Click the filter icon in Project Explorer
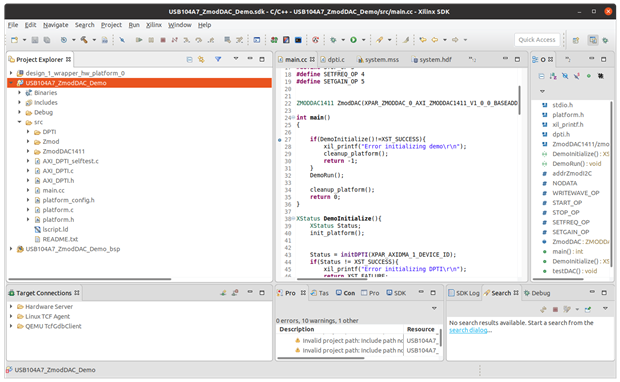The image size is (620, 382). pos(218,59)
